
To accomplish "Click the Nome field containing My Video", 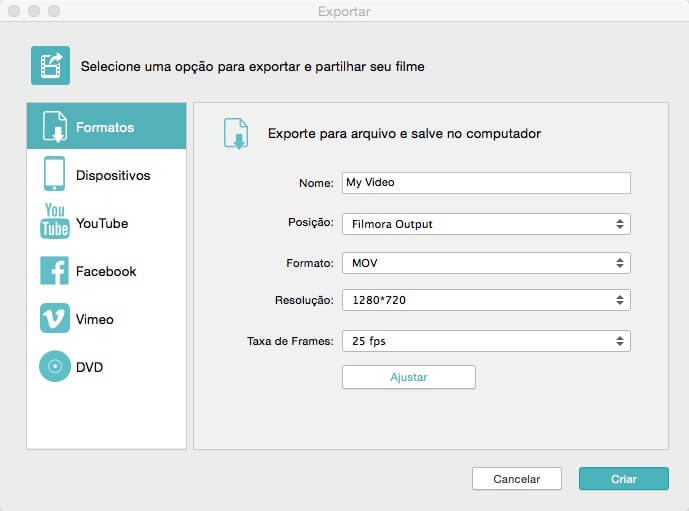I will point(486,183).
